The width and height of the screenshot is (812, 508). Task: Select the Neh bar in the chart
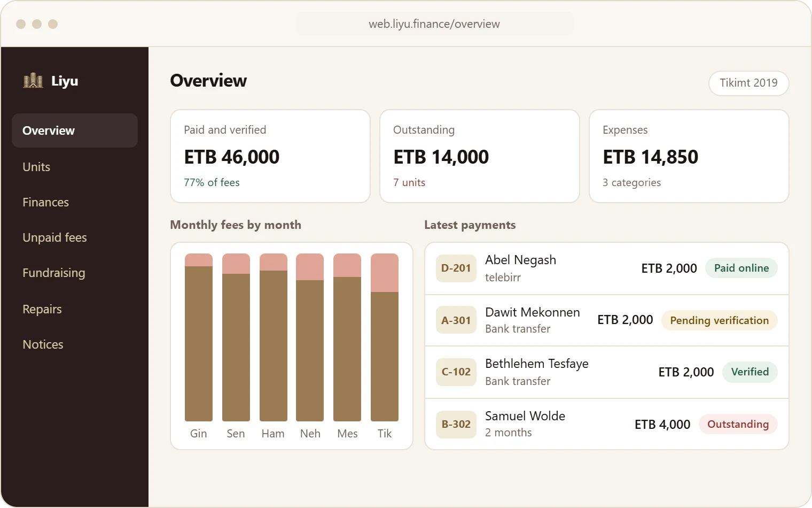pos(310,337)
